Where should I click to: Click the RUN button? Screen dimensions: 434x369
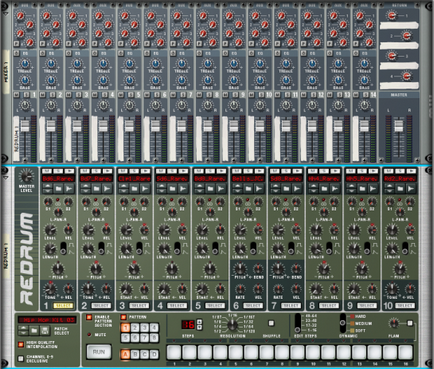tap(99, 352)
